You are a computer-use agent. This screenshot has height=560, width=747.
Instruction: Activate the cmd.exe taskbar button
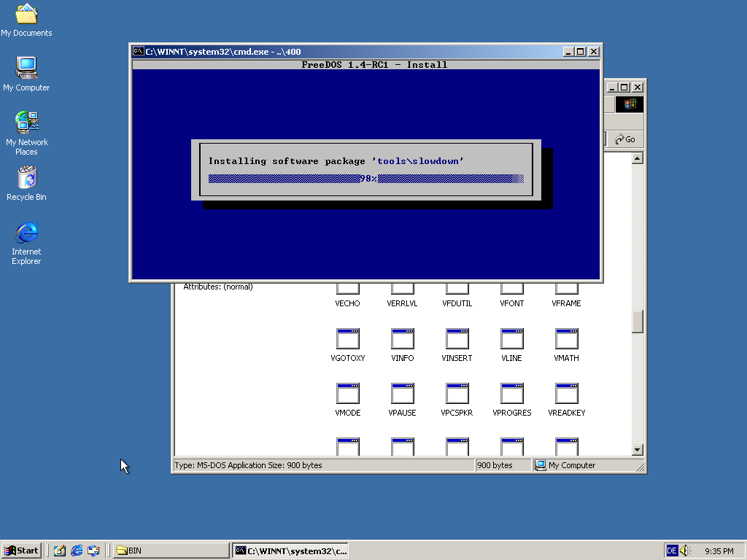[290, 551]
